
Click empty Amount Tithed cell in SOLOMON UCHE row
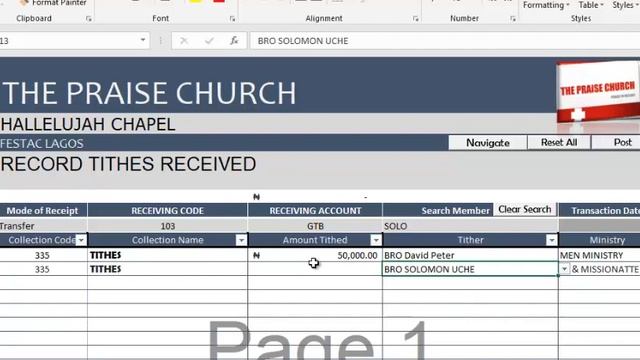click(x=315, y=269)
